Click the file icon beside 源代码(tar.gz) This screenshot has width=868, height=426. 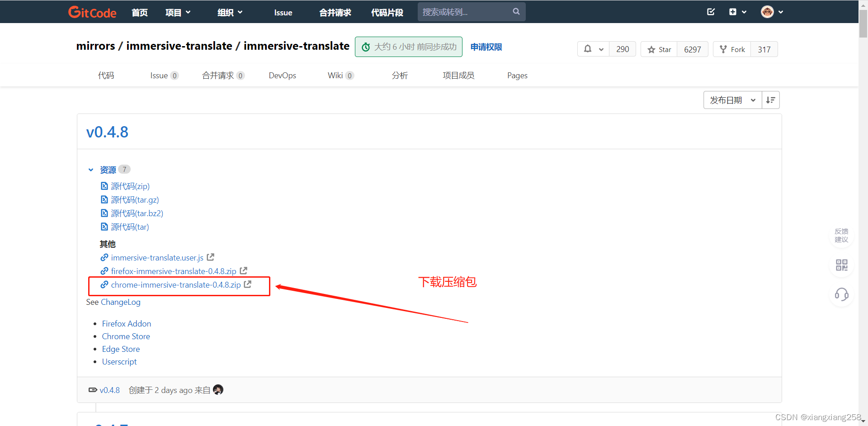coord(104,199)
